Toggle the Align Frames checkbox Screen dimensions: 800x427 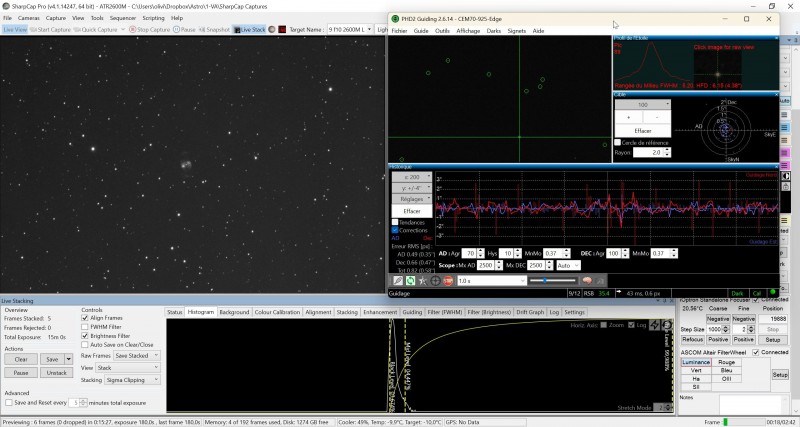tap(85, 318)
